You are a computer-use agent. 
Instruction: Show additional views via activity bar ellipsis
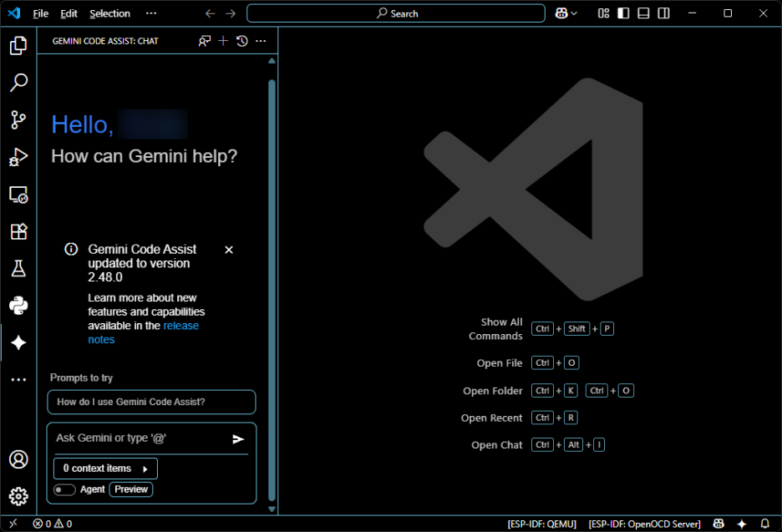[18, 379]
